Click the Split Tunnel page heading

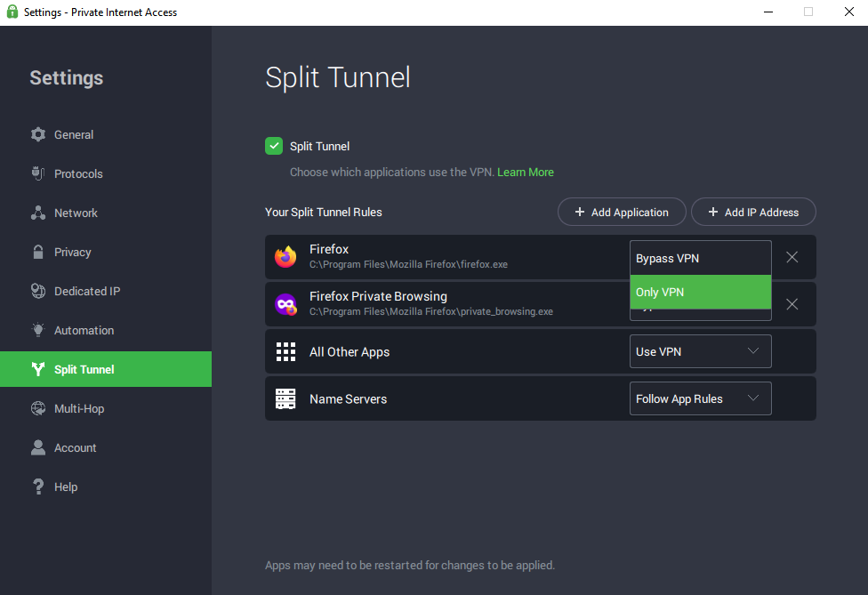[x=338, y=77]
